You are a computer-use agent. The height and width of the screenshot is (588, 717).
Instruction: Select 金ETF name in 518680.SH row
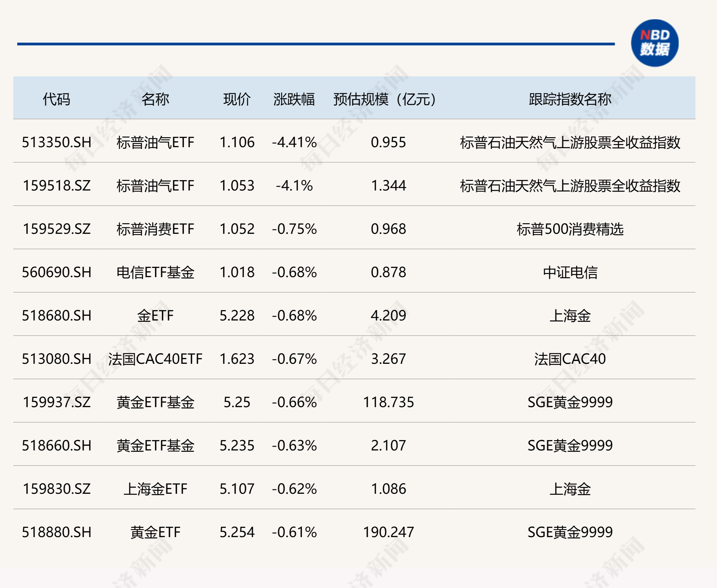point(156,316)
